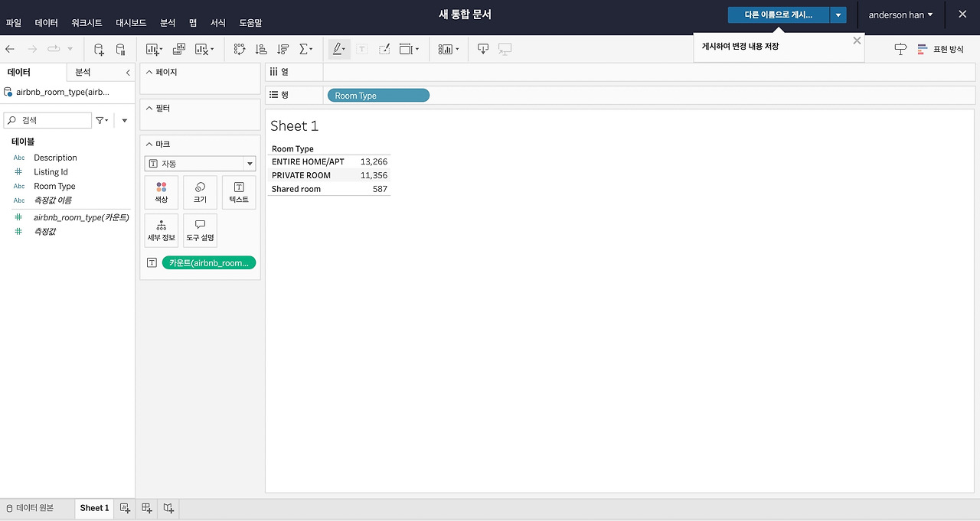Image resolution: width=980 pixels, height=521 pixels.
Task: Click the 카운트(airbnb_room...) green pill
Action: click(209, 262)
